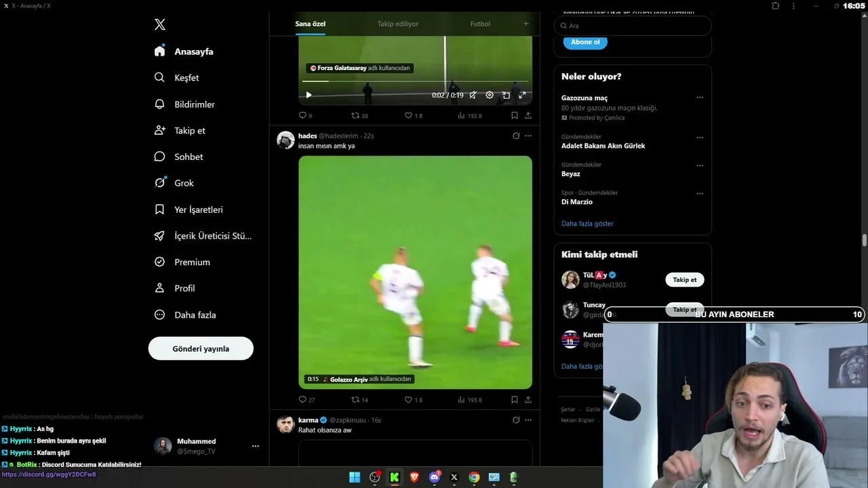Open Windows Start menu
The image size is (868, 488).
355,477
